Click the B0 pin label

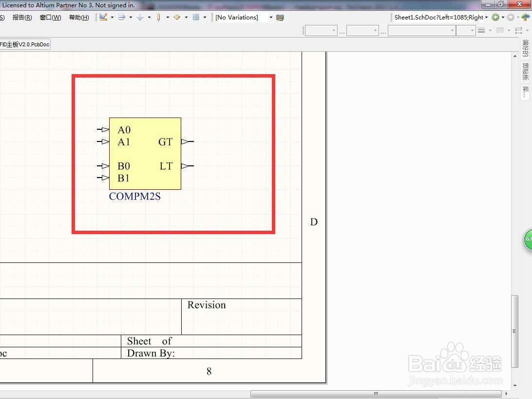click(124, 166)
